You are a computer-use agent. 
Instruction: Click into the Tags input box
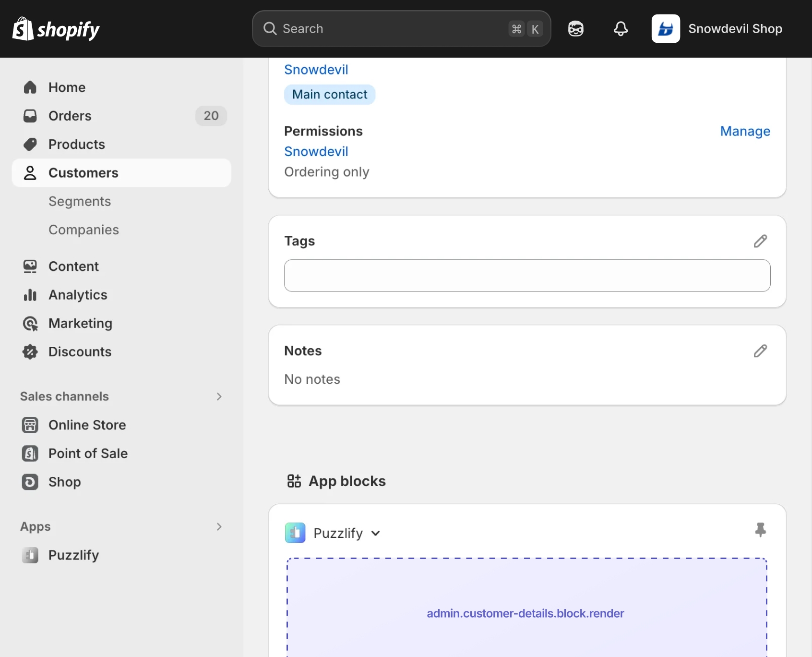(x=527, y=276)
